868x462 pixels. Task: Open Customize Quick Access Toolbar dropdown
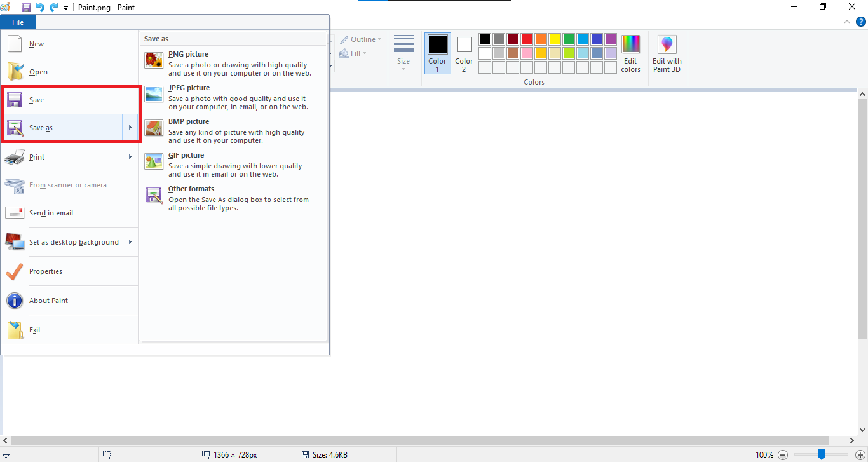(65, 8)
